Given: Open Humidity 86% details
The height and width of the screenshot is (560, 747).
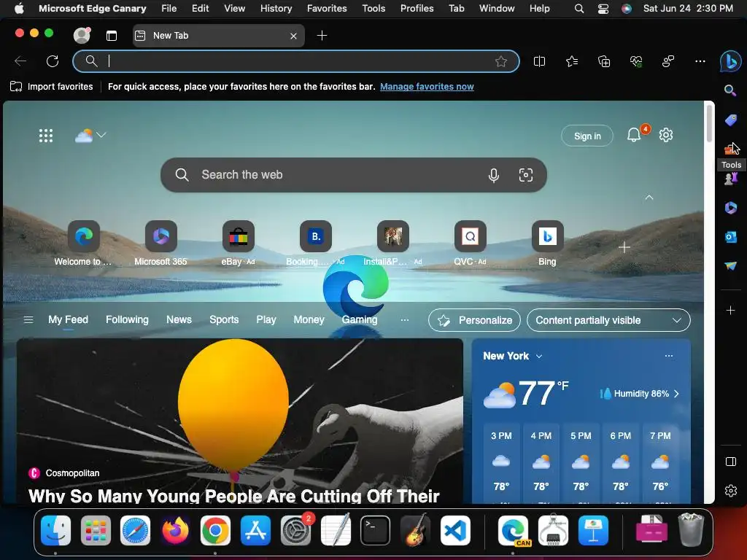Looking at the screenshot, I should click(639, 394).
